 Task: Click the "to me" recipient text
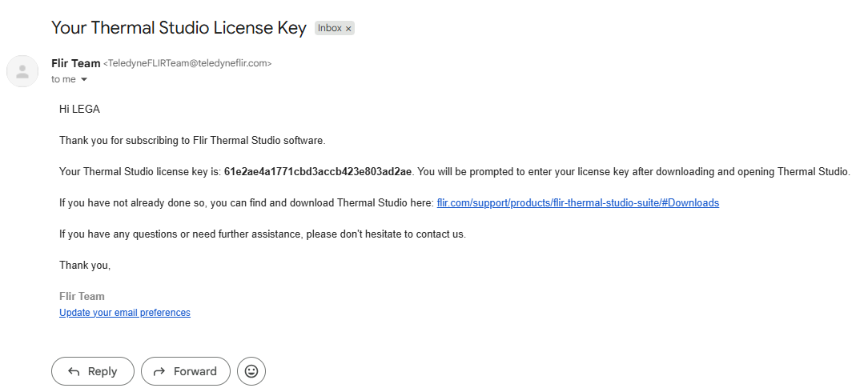tap(63, 80)
